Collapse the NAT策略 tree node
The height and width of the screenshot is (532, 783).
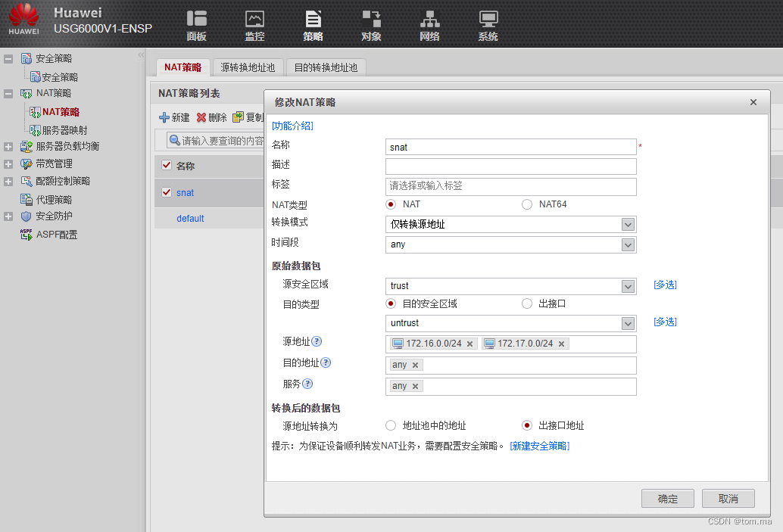[x=8, y=93]
